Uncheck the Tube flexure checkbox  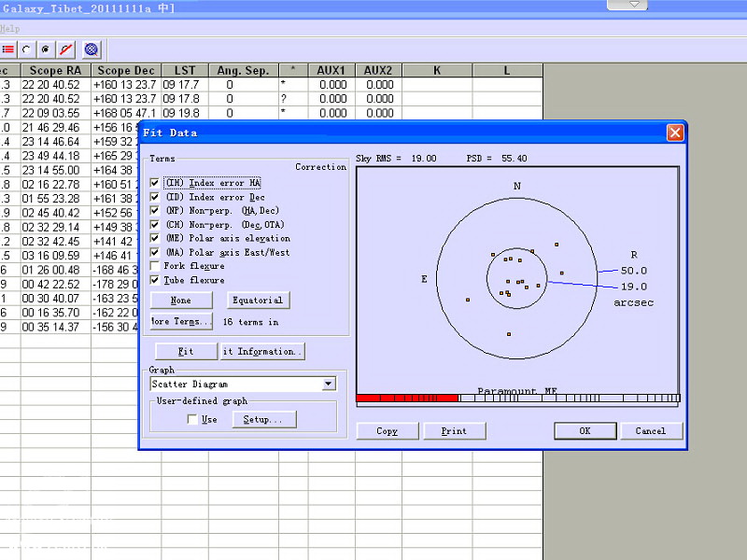[x=155, y=280]
